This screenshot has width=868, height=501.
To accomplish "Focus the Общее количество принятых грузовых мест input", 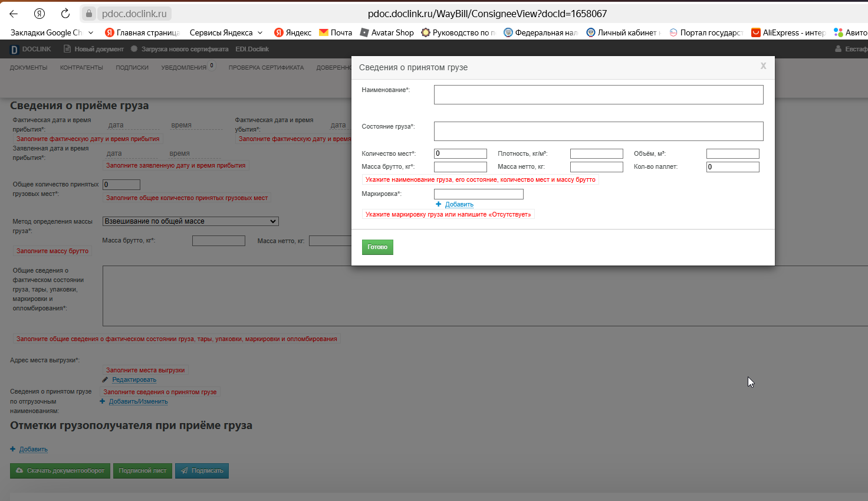I will [121, 185].
